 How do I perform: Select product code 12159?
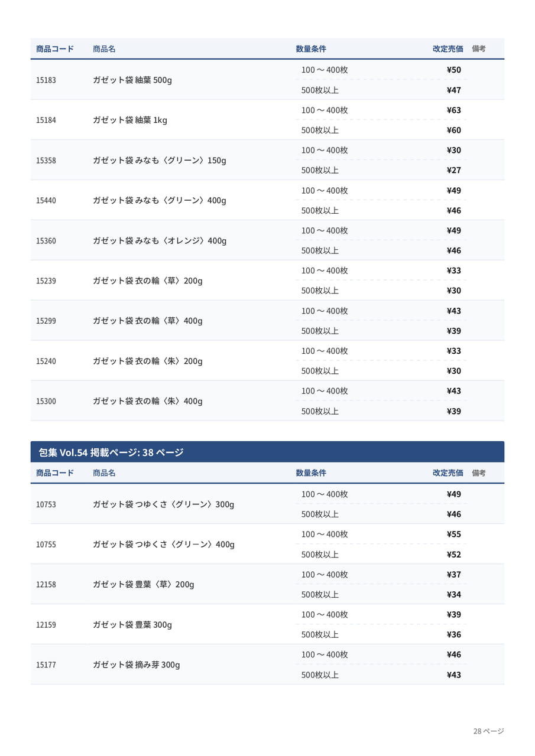46,625
